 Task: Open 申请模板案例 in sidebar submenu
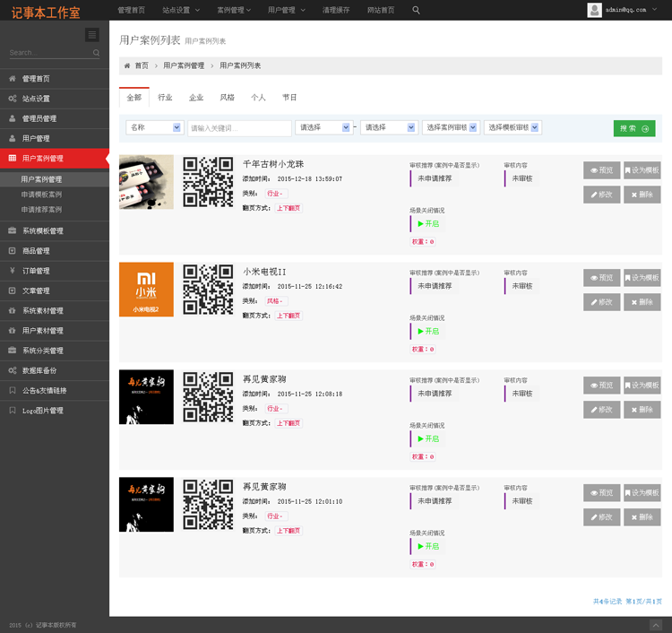41,195
